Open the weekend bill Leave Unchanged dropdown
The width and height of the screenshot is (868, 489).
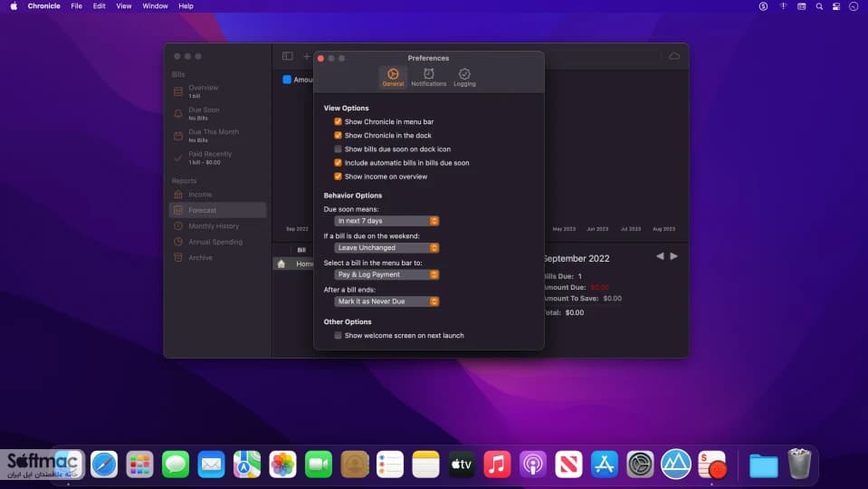[x=386, y=247]
